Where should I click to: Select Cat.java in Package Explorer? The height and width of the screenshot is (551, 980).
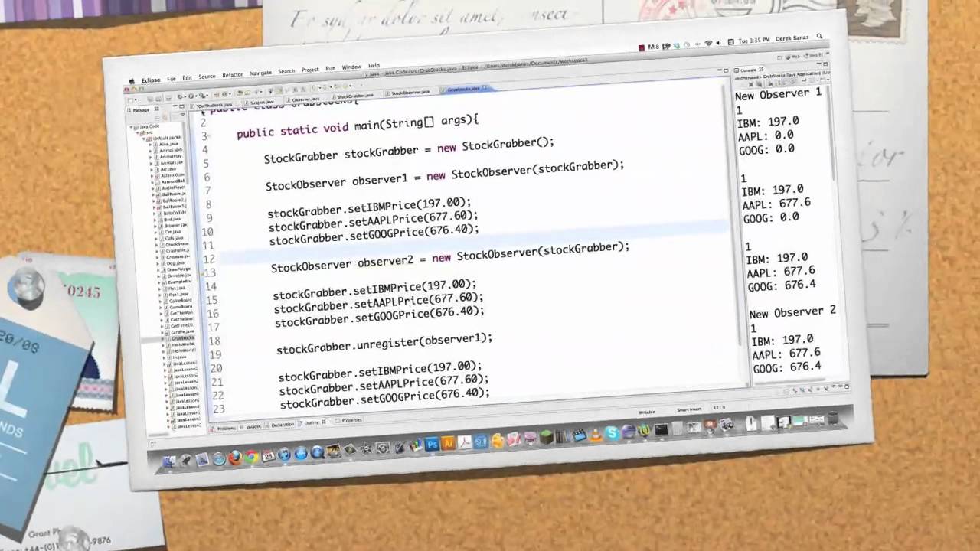coord(172,232)
